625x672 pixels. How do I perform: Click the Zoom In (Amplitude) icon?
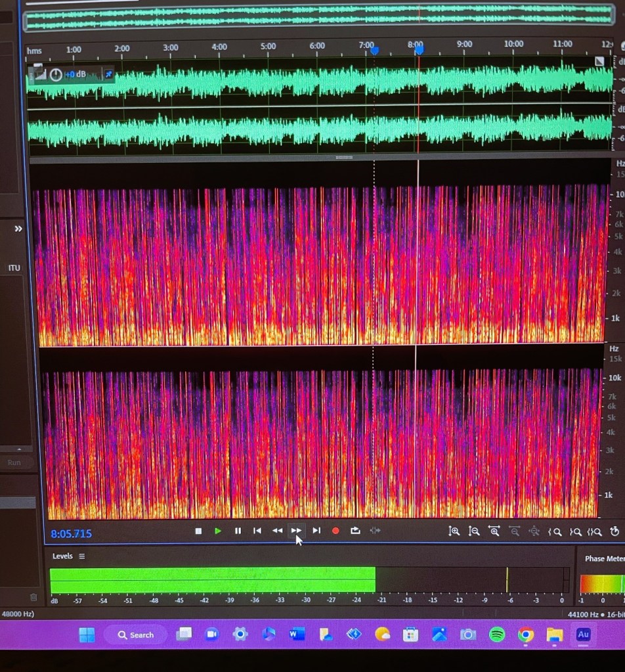pos(454,531)
